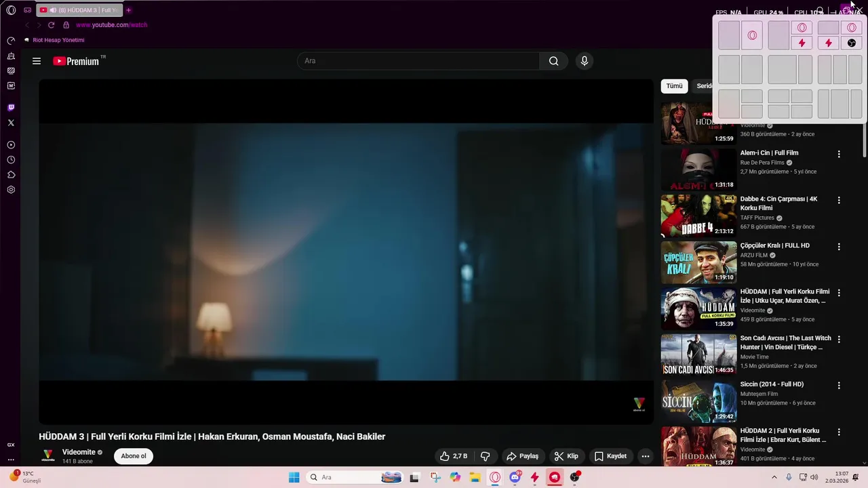Image resolution: width=868 pixels, height=488 pixels.
Task: Open menu for Dabbe 4 video
Action: pos(839,200)
